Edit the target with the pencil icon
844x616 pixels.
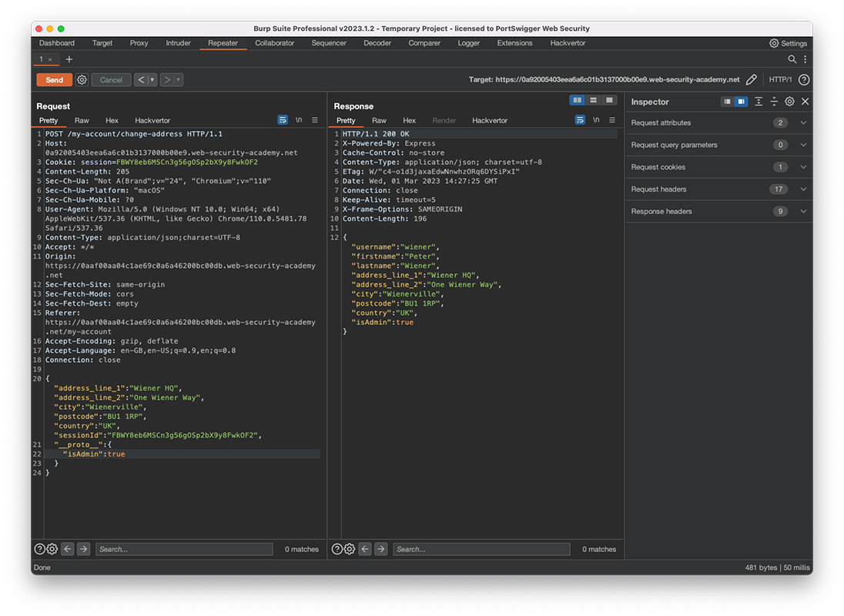pos(752,79)
